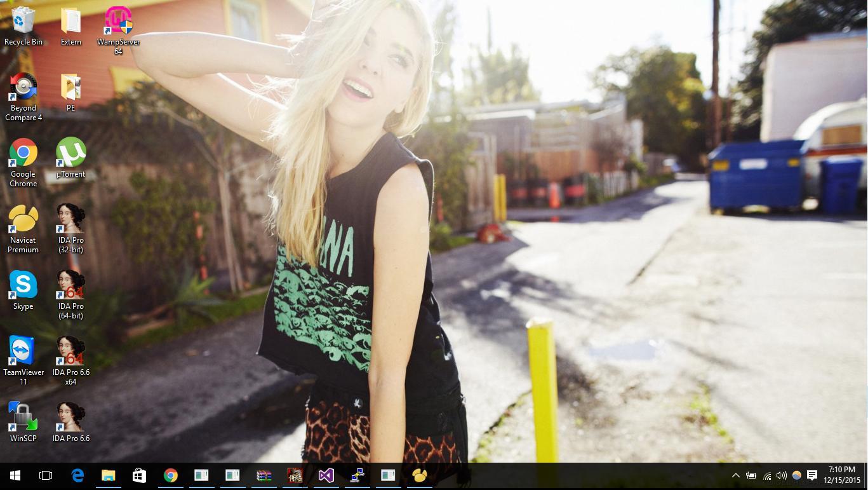The height and width of the screenshot is (490, 868).
Task: Select the IDA Pro 6.6 desktop shortcut
Action: (70, 423)
